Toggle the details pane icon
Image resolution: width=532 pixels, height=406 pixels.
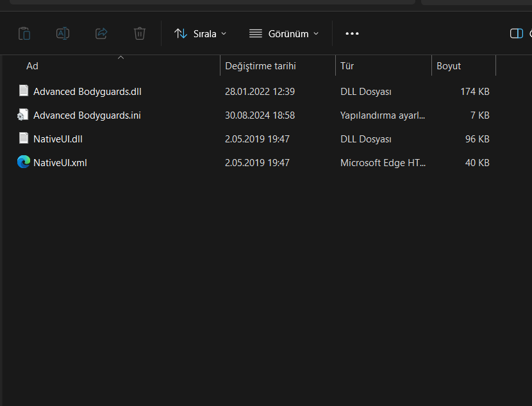tap(516, 33)
